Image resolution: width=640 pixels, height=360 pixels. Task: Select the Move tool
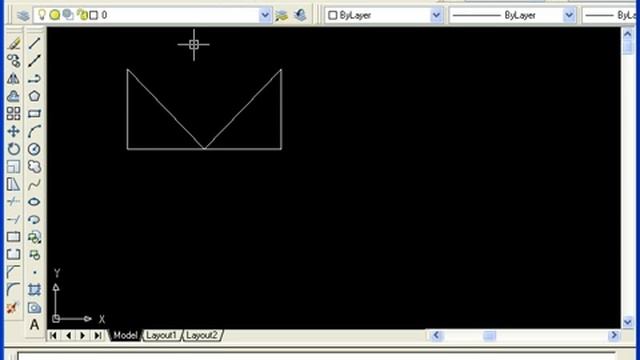pos(13,131)
